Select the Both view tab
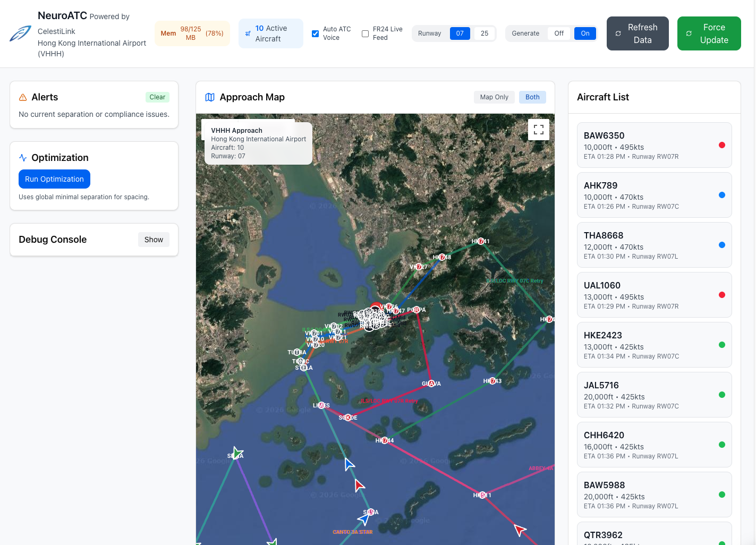This screenshot has width=756, height=545. pyautogui.click(x=532, y=97)
